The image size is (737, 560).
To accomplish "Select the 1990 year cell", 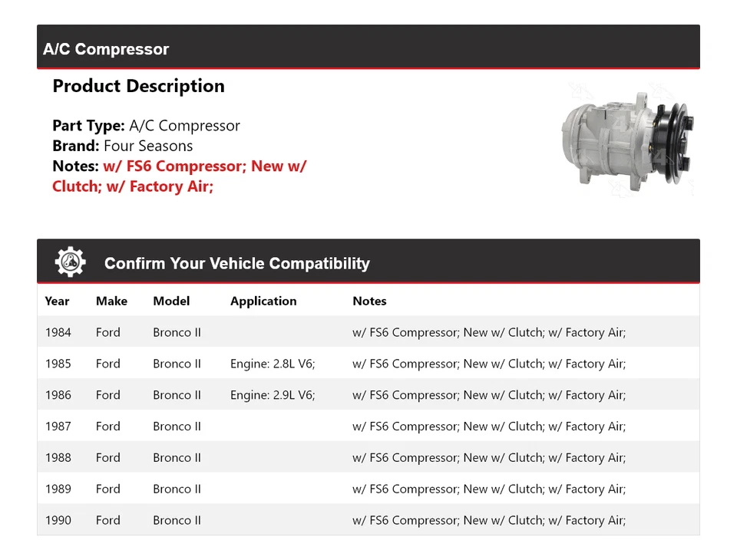I will pyautogui.click(x=58, y=520).
